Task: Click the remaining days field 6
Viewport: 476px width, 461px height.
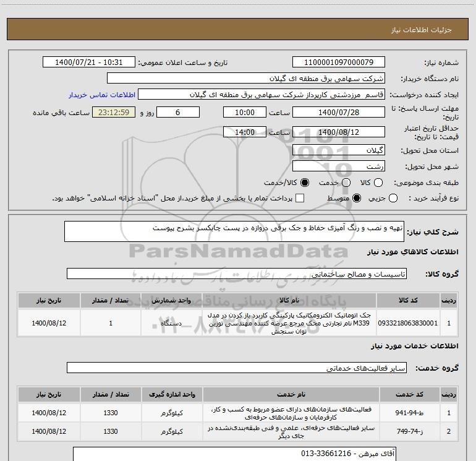Action: tap(178, 113)
